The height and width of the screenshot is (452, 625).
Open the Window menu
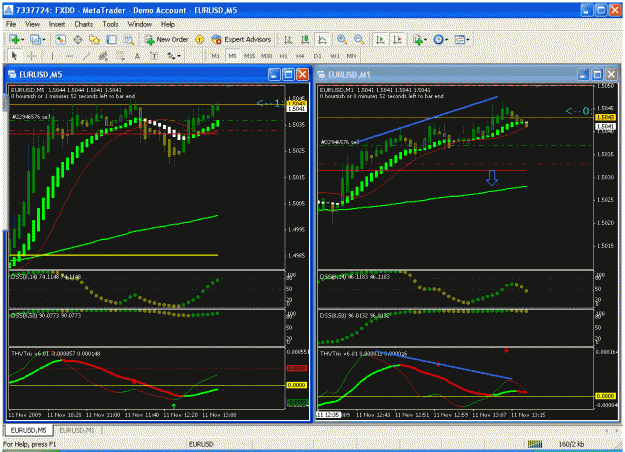(140, 24)
